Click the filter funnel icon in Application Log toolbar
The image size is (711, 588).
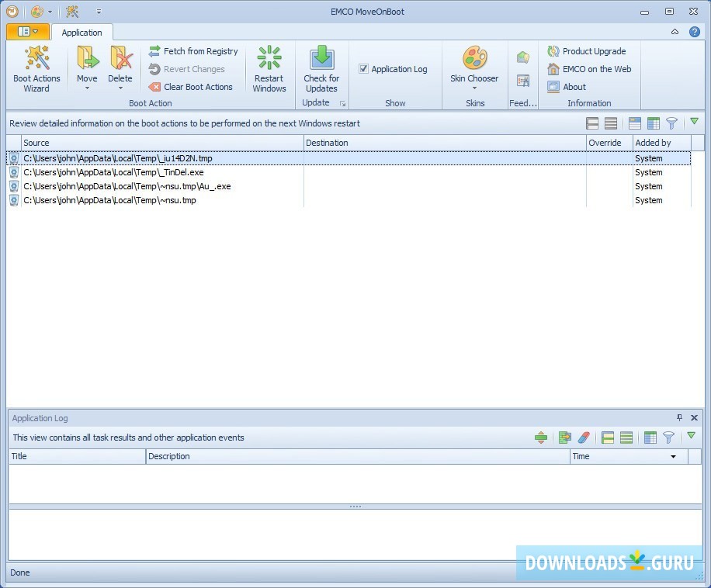(x=668, y=438)
